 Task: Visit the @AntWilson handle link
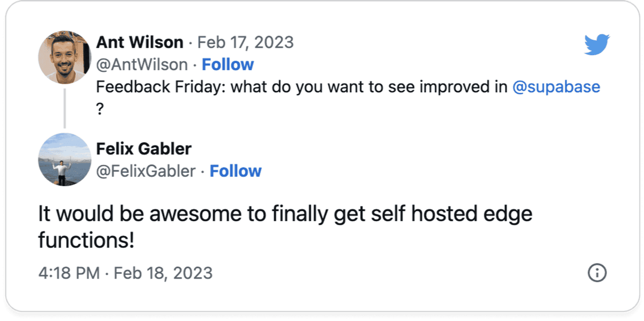(142, 64)
